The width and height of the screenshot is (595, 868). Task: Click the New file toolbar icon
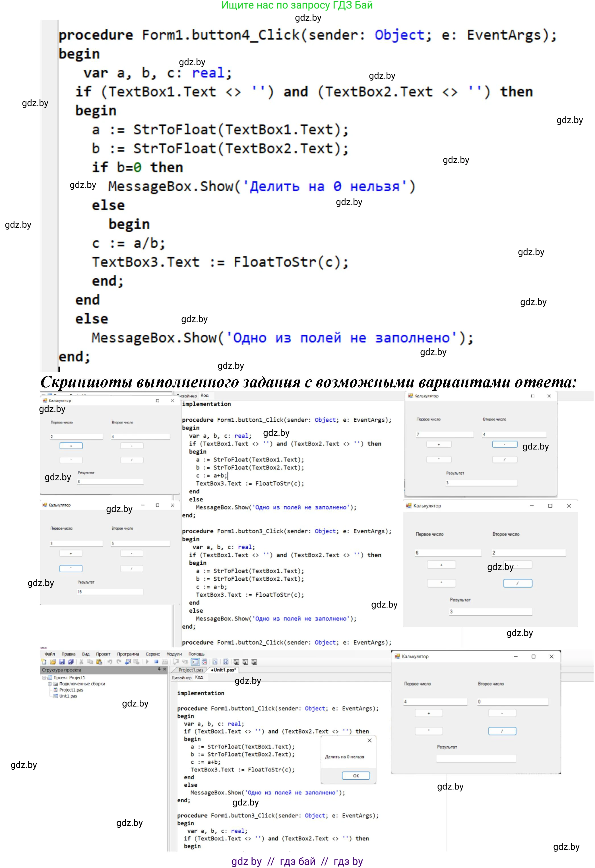[x=44, y=662]
